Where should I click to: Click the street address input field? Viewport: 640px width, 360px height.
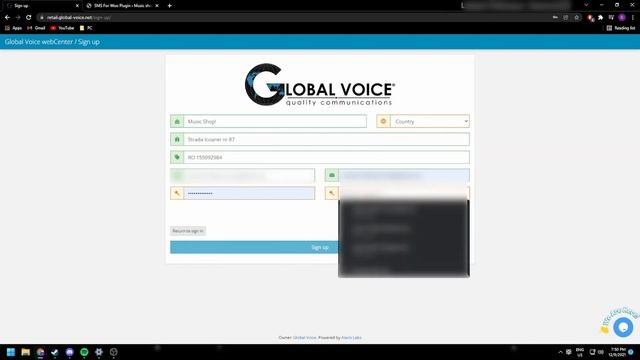click(326, 139)
